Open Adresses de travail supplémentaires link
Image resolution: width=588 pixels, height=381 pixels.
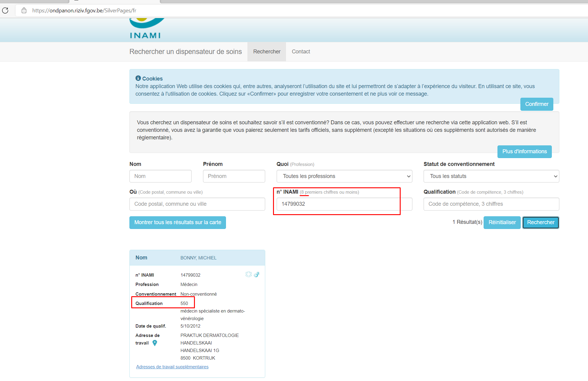tap(172, 367)
